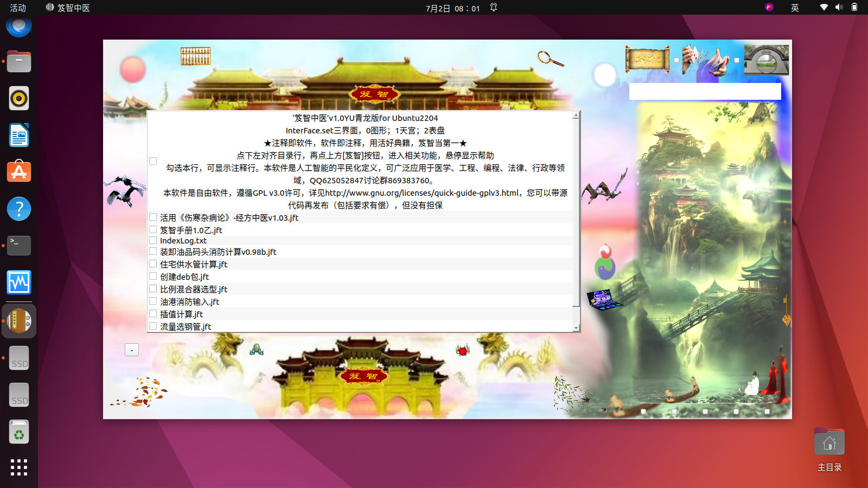Image resolution: width=868 pixels, height=488 pixels.
Task: Click the red-green gourd icon
Action: click(x=605, y=262)
